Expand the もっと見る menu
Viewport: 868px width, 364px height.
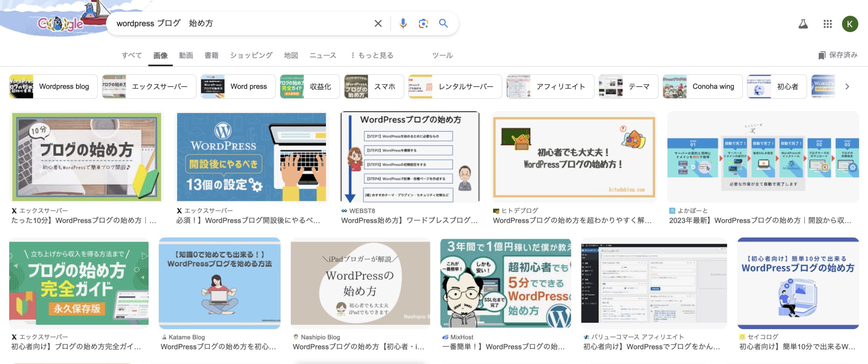pyautogui.click(x=372, y=55)
